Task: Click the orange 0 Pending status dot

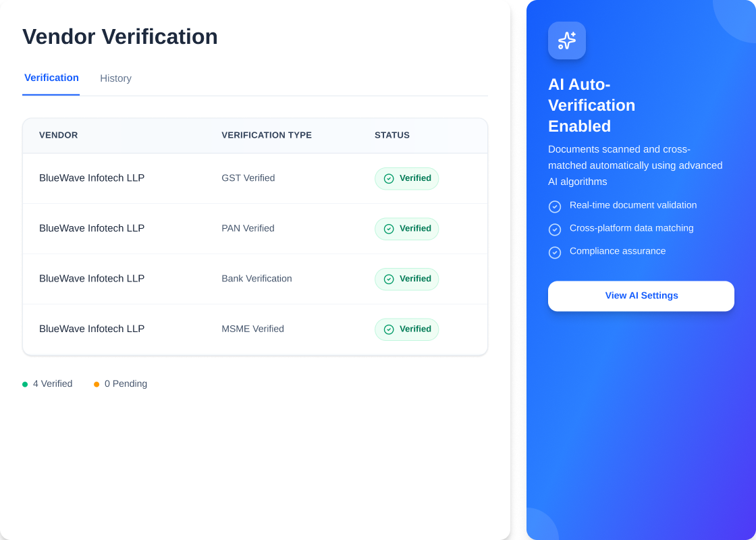Action: click(x=96, y=383)
